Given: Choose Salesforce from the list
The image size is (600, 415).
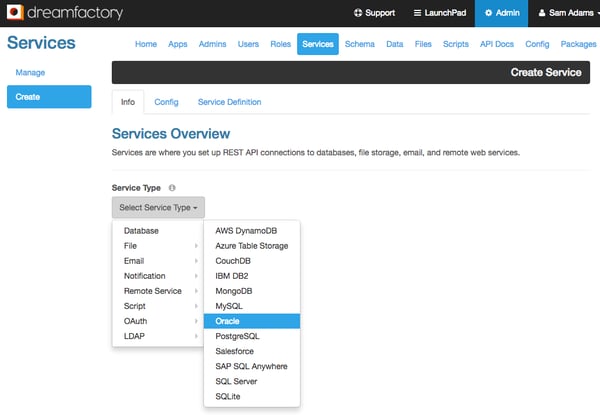Looking at the screenshot, I should tap(252, 351).
